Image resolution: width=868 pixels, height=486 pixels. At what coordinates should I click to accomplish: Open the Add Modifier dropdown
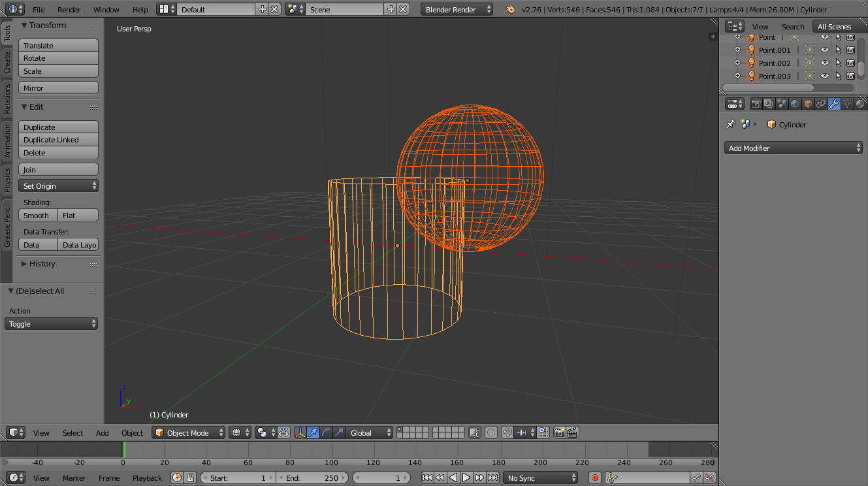click(x=792, y=148)
